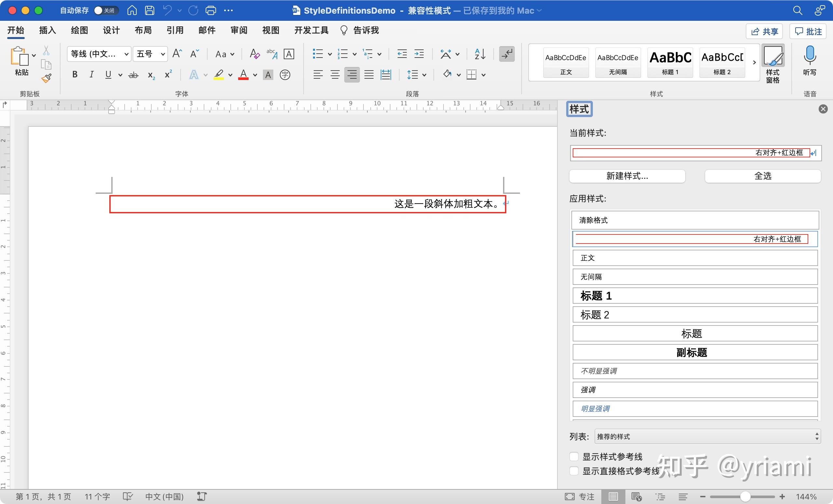Open the line spacing dropdown arrow
The image size is (833, 504).
tap(424, 74)
